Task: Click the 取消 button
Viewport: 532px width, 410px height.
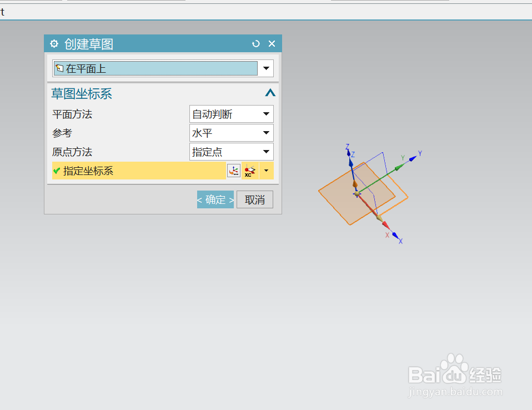Action: pyautogui.click(x=255, y=199)
